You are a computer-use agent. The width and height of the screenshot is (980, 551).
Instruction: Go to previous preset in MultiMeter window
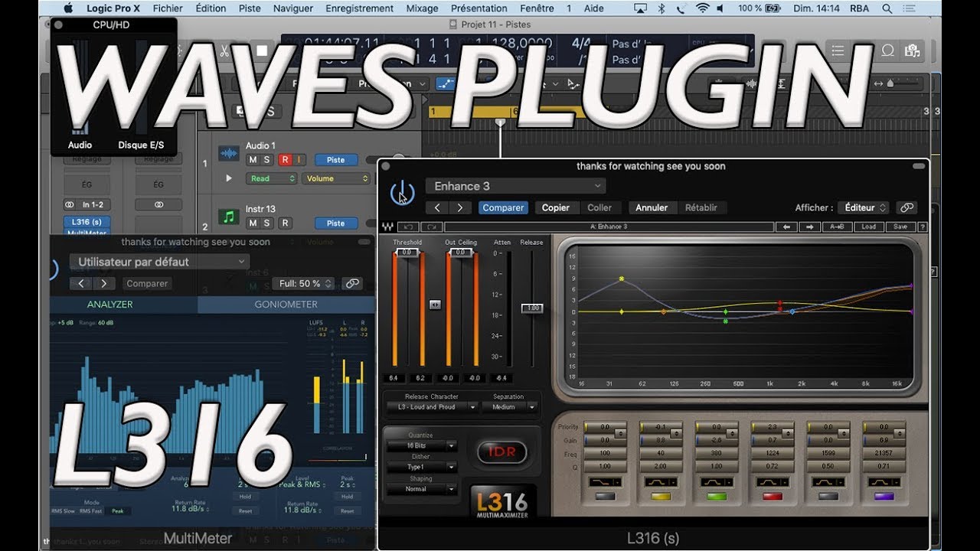click(80, 283)
